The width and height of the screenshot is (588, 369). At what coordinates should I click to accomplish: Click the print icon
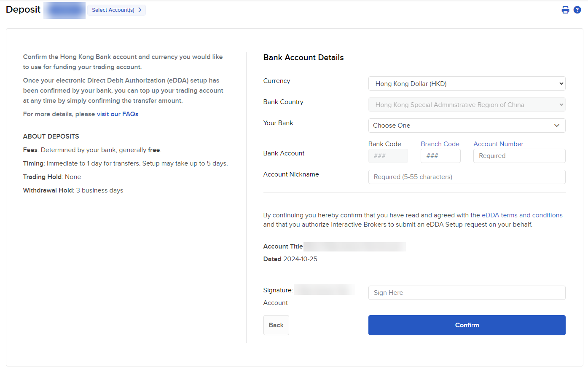pyautogui.click(x=565, y=9)
